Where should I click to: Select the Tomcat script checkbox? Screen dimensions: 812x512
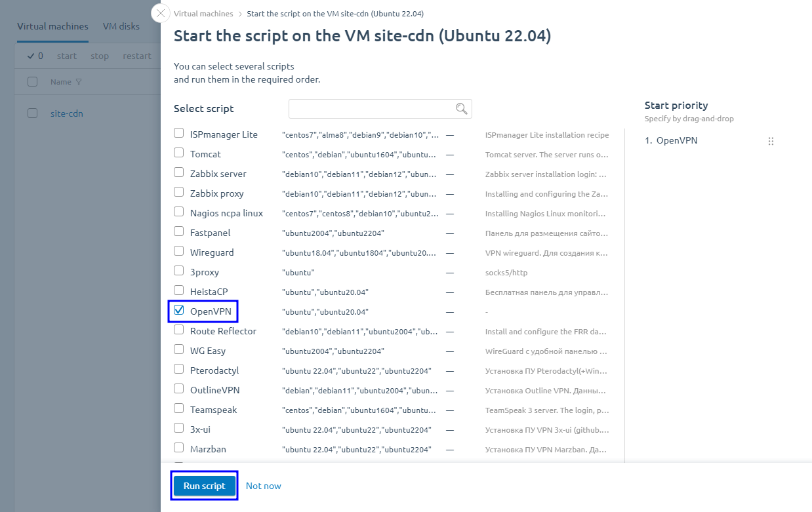pos(178,153)
